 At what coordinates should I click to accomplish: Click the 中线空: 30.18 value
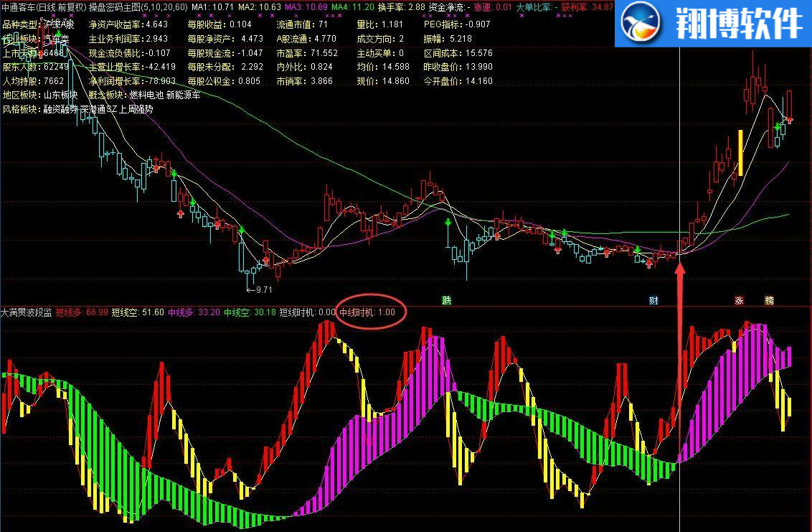[x=250, y=312]
